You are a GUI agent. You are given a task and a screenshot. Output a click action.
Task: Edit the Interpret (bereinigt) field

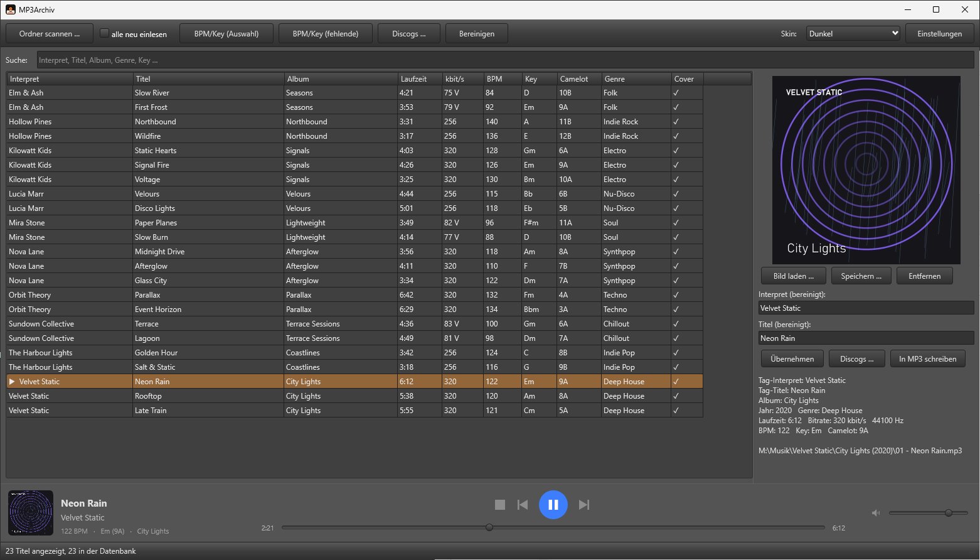pyautogui.click(x=866, y=308)
